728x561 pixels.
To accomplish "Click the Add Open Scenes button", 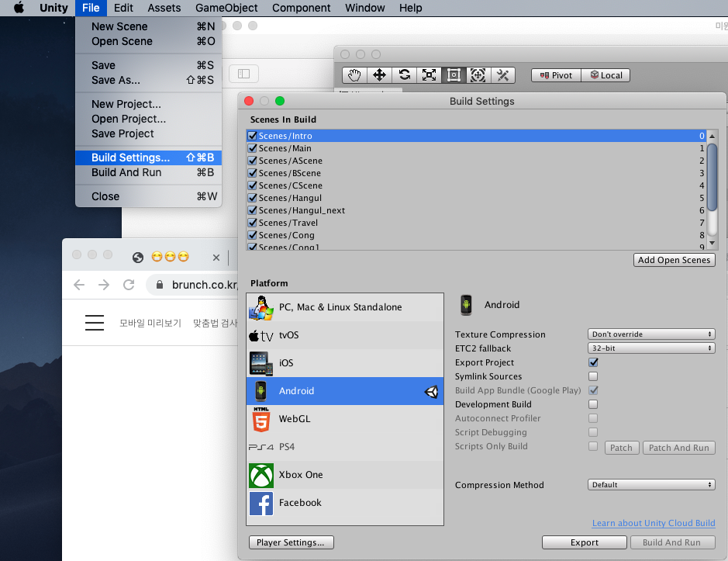I will click(x=675, y=260).
